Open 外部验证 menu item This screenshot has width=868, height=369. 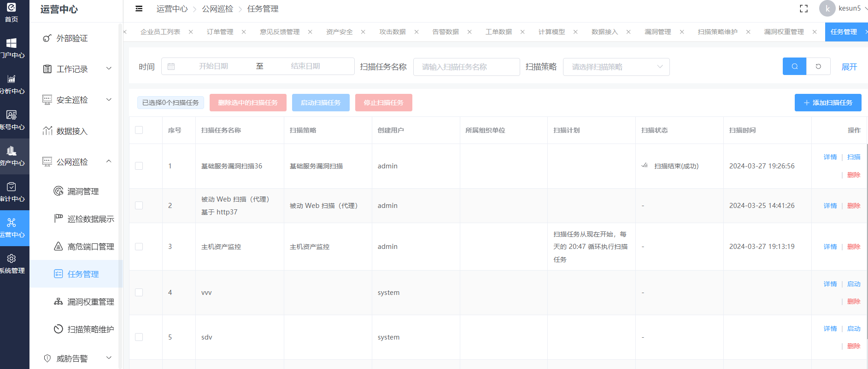(x=72, y=38)
